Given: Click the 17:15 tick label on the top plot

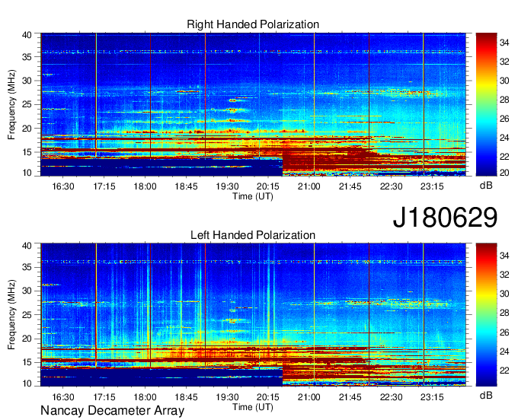Looking at the screenshot, I should click(x=104, y=186).
